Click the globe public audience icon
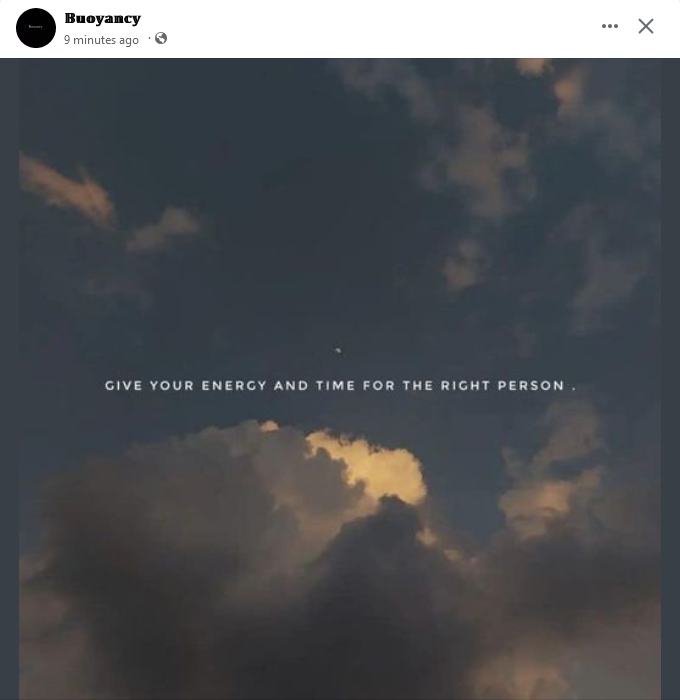 (x=161, y=39)
